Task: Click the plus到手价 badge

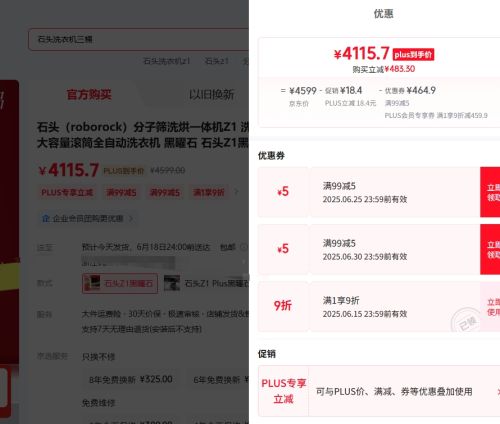Action: click(413, 54)
